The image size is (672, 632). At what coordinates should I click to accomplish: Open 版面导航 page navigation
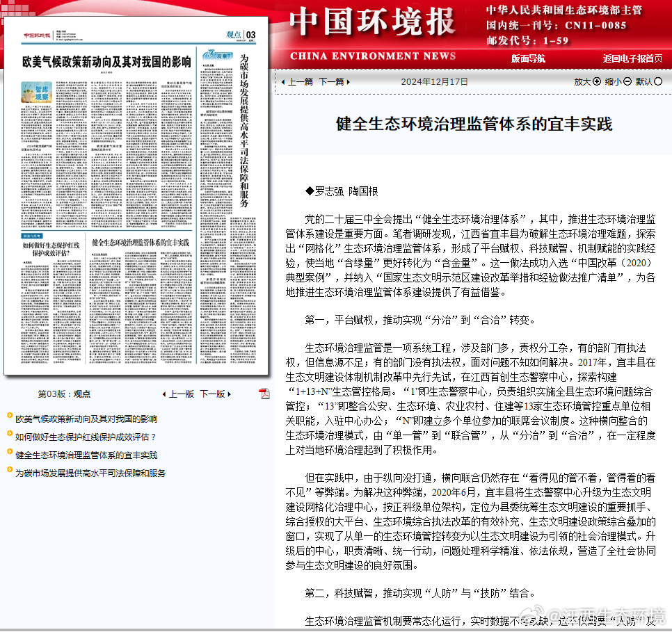528,58
